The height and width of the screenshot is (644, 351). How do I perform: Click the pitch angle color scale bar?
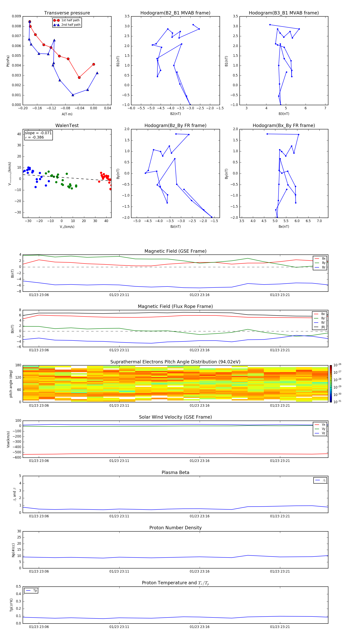[331, 383]
